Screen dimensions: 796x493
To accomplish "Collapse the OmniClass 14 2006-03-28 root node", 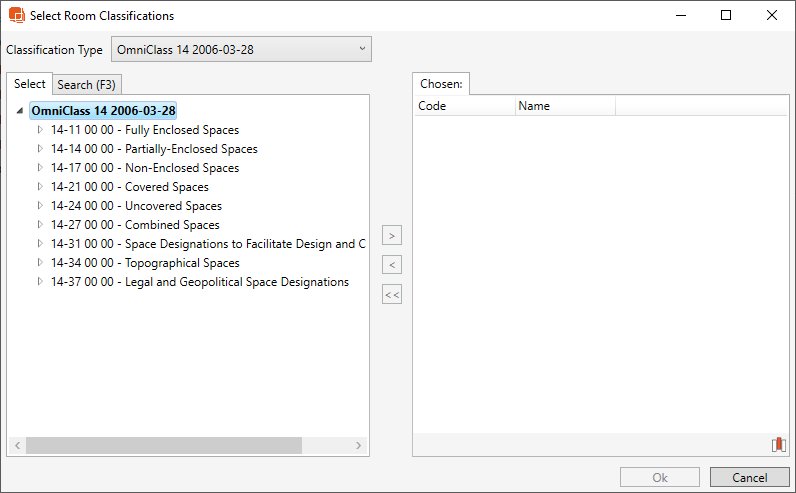I will point(21,111).
